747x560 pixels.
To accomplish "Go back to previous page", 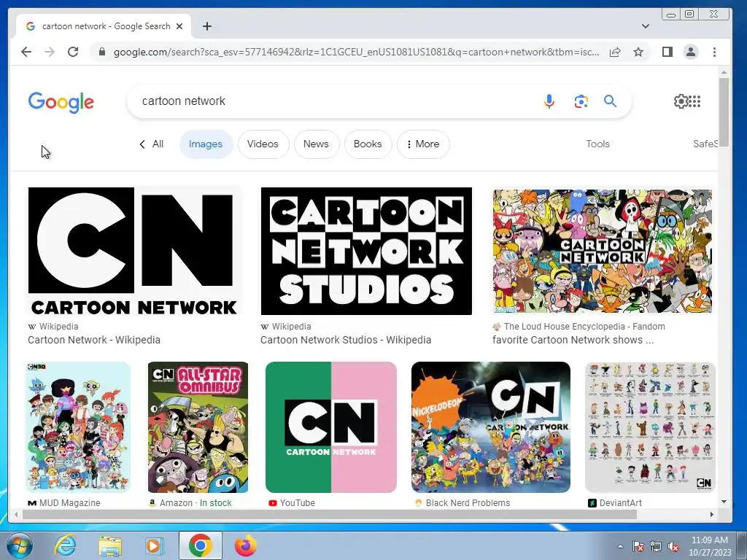I will [26, 52].
